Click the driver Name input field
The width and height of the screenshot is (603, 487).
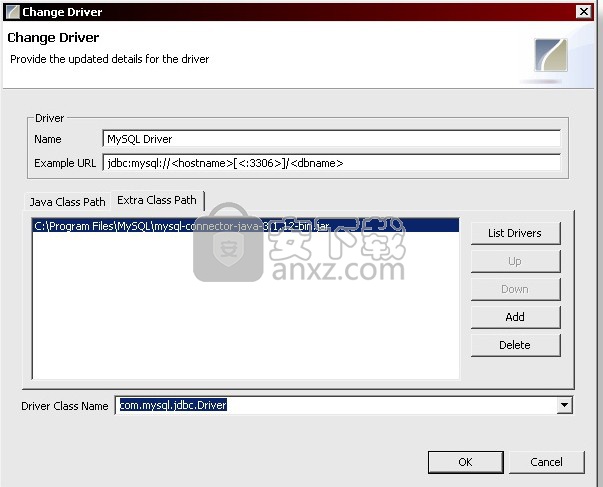point(331,139)
